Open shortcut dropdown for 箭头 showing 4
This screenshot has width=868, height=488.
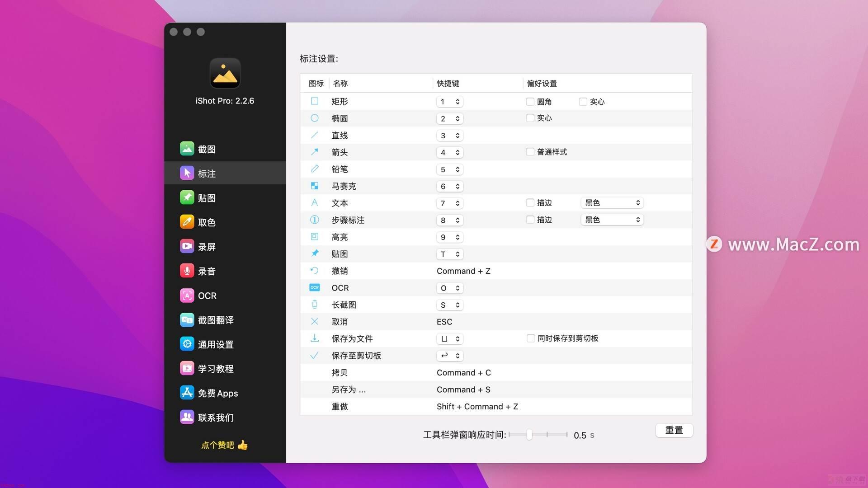tap(450, 152)
